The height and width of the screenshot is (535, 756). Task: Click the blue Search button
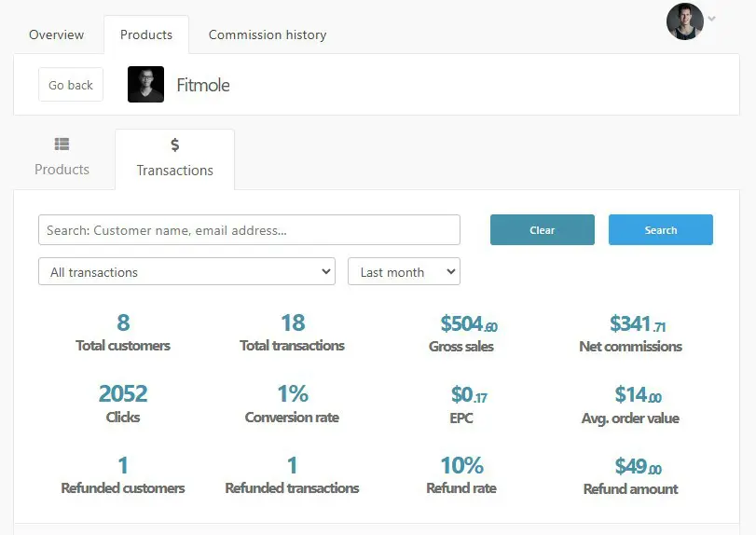point(661,230)
